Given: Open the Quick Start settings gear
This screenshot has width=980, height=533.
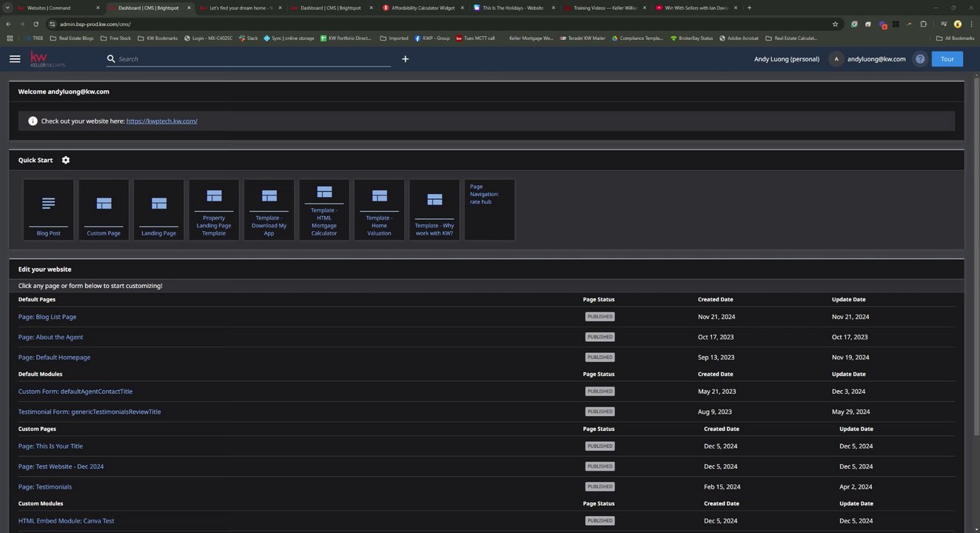Looking at the screenshot, I should (x=66, y=160).
